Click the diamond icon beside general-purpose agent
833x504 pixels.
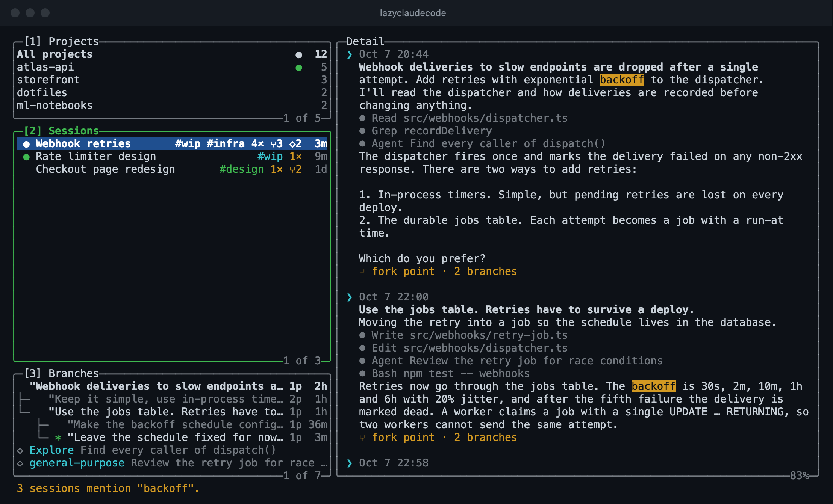[x=20, y=463]
